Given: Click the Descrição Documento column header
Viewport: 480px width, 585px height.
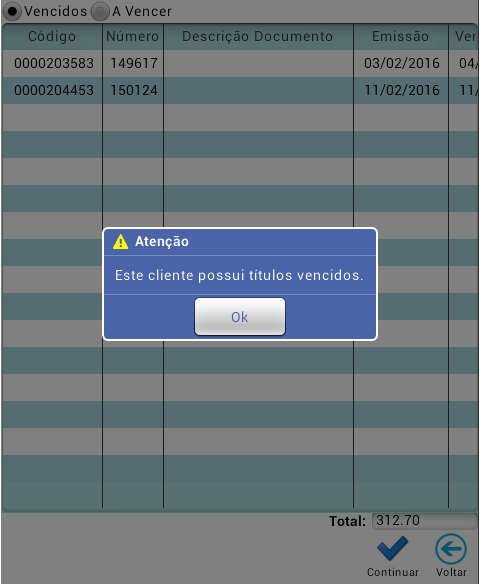Looking at the screenshot, I should 258,36.
